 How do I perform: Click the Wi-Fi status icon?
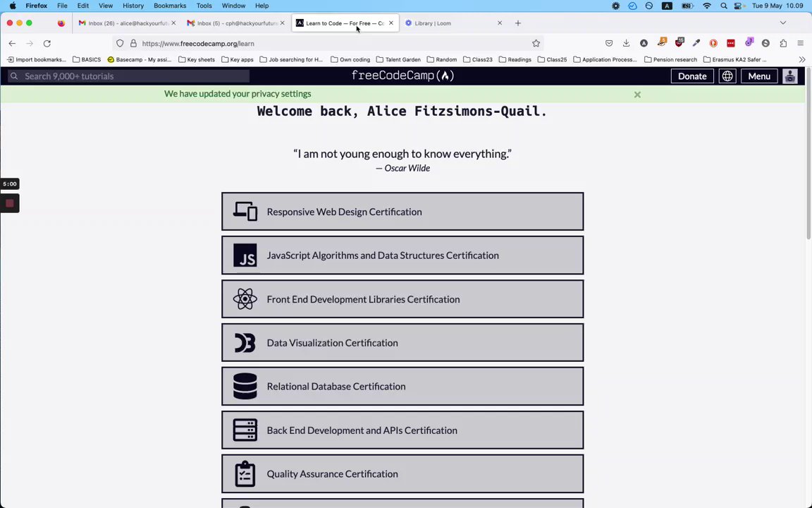tap(707, 6)
